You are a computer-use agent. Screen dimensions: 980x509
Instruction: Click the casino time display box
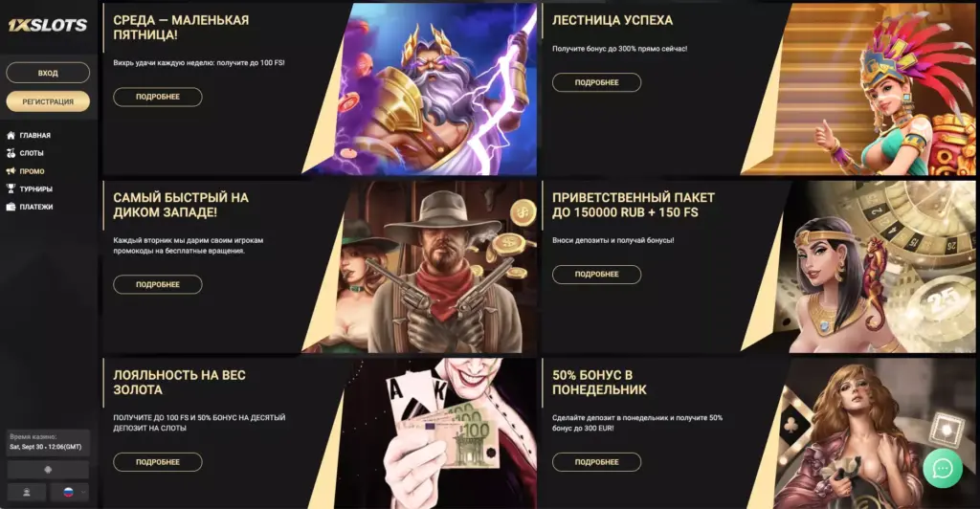48,442
